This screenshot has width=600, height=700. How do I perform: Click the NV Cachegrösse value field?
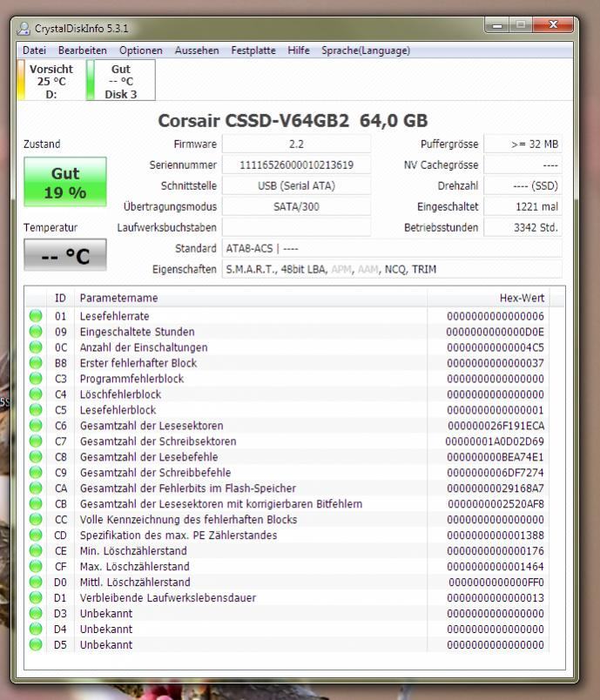click(x=522, y=165)
